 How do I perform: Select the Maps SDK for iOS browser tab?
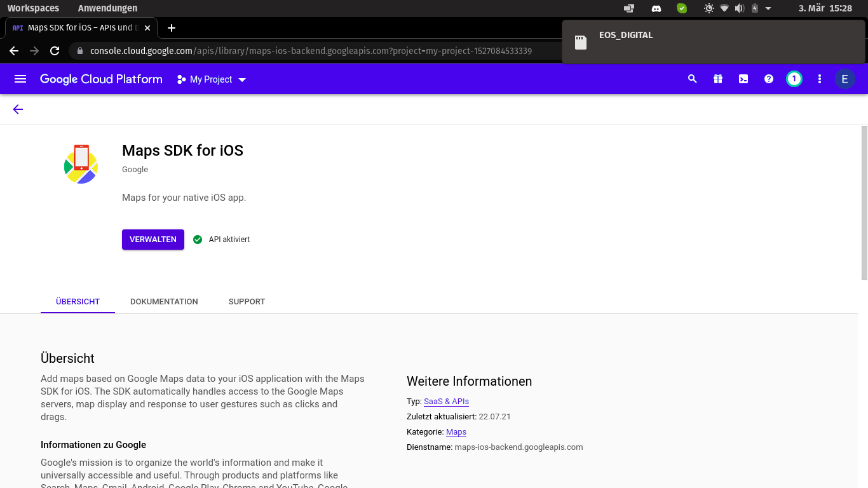coord(80,28)
